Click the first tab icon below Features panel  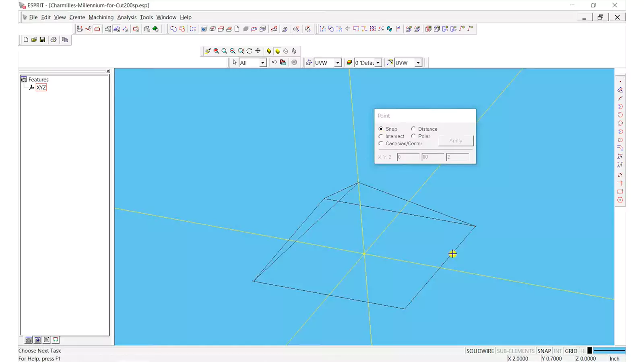29,340
